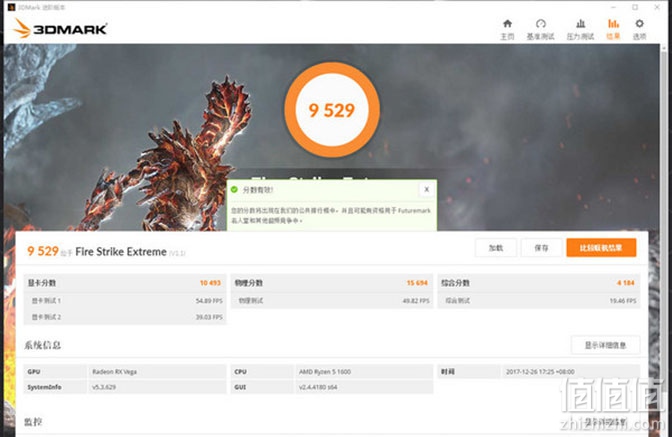This screenshot has height=437, width=672.
Task: Click the 加载 (Load) button
Action: click(x=496, y=248)
